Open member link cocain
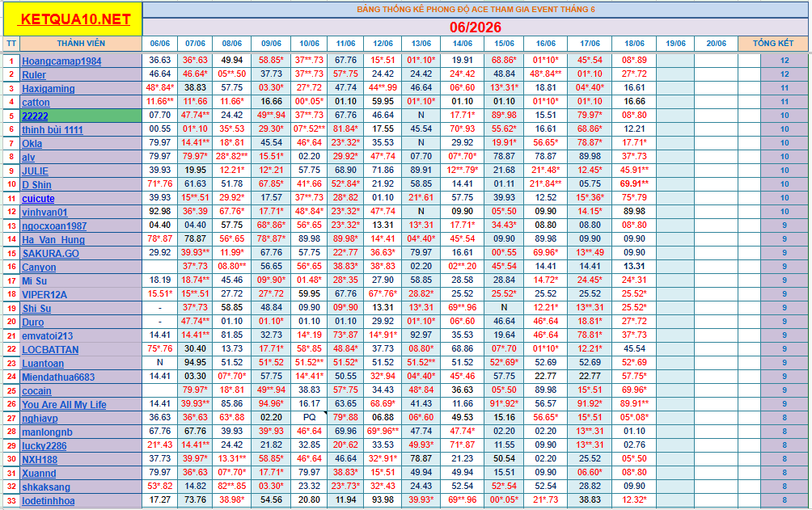 click(36, 391)
